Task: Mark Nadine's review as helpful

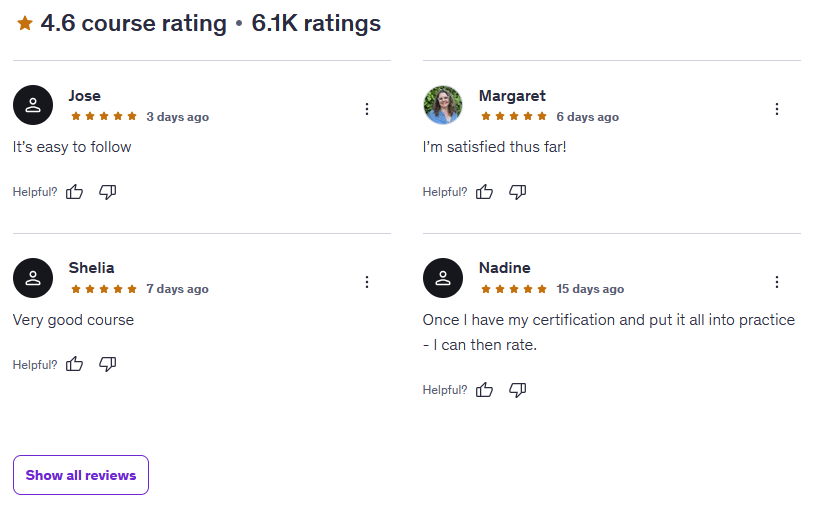Action: [x=485, y=390]
